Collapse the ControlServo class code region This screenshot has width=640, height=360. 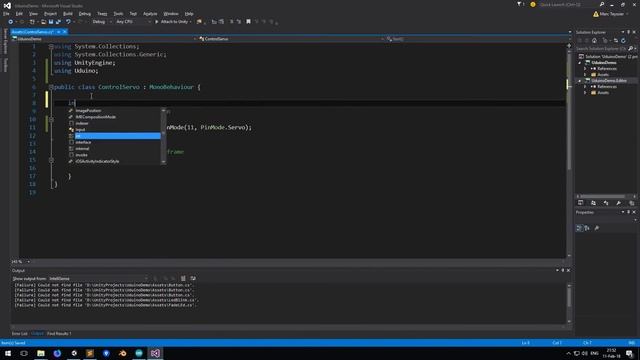51,87
